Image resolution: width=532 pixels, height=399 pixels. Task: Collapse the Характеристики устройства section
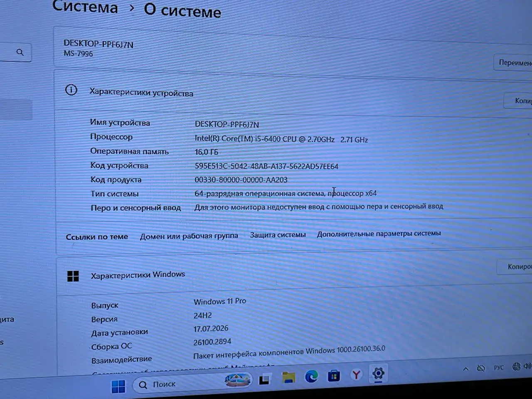(293, 93)
